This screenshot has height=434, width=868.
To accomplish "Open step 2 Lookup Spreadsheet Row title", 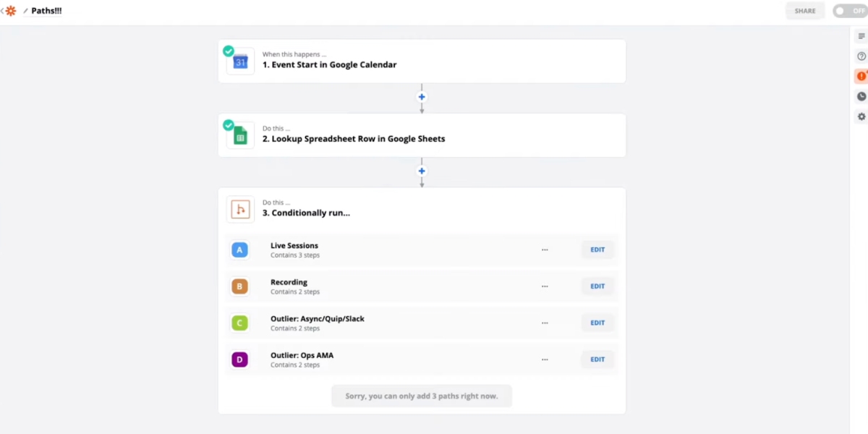I will point(354,139).
